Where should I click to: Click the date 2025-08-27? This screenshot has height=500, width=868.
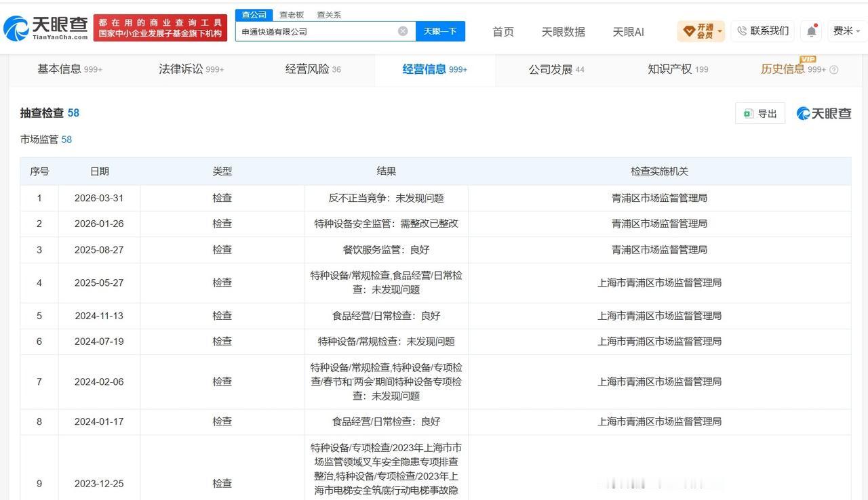click(99, 249)
